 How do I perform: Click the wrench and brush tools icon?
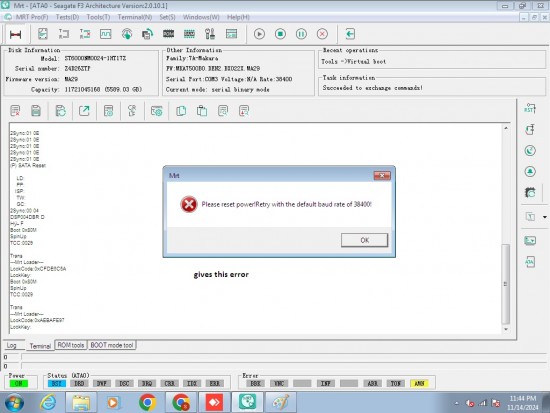pos(210,34)
